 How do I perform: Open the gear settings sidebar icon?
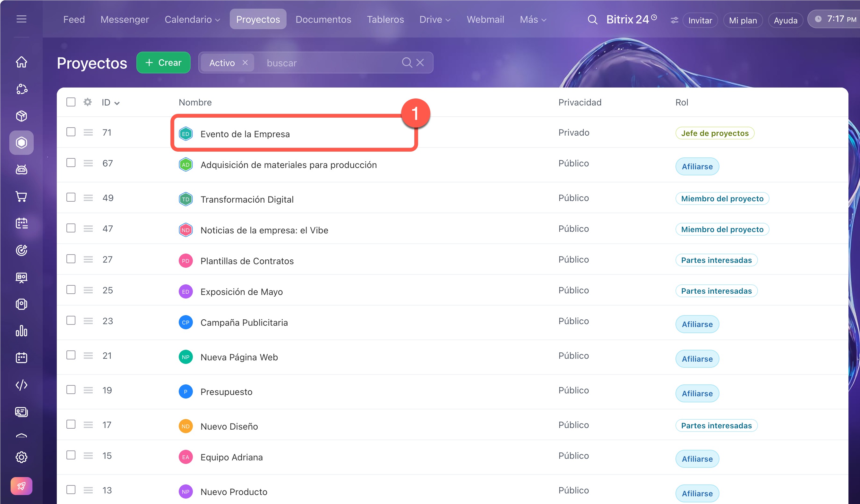pyautogui.click(x=21, y=457)
